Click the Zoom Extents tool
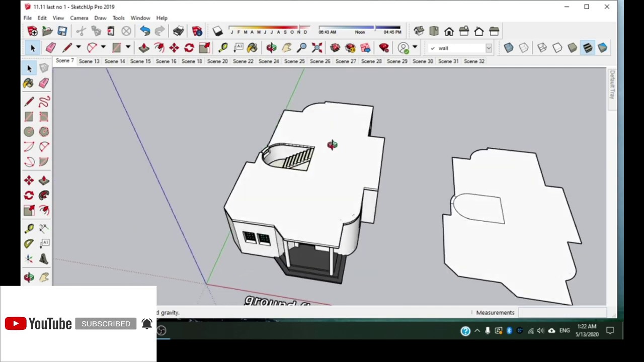 (317, 48)
